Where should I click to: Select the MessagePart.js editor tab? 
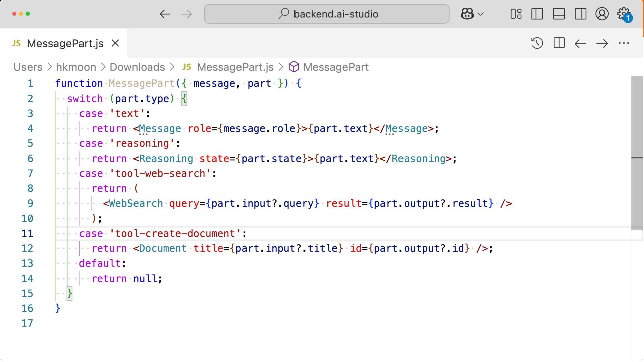tap(65, 43)
